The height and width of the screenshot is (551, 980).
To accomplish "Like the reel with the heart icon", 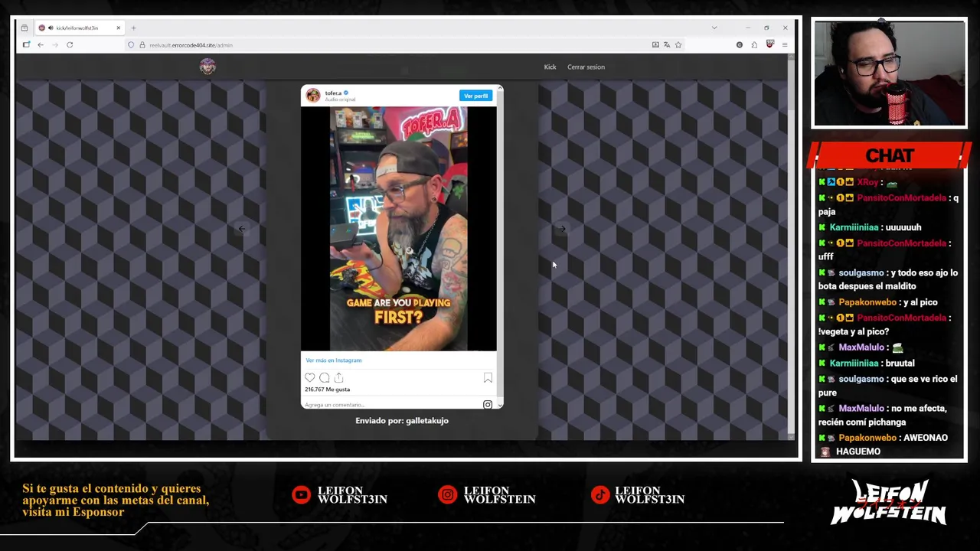I will pos(309,377).
